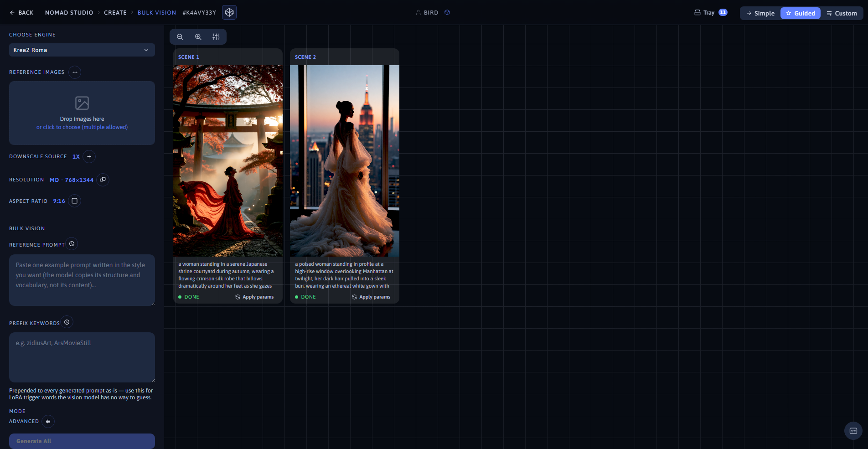Viewport: 868px width, 449px height.
Task: Click 'or click to choose' link
Action: click(x=82, y=127)
